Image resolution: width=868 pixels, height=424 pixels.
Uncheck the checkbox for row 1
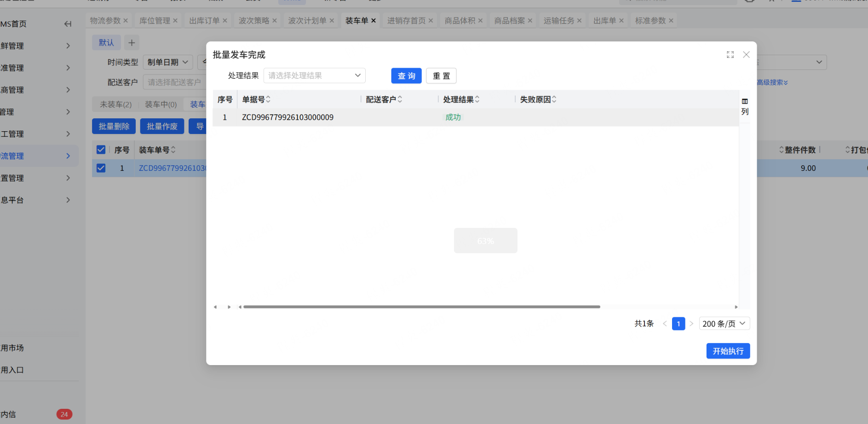click(101, 168)
